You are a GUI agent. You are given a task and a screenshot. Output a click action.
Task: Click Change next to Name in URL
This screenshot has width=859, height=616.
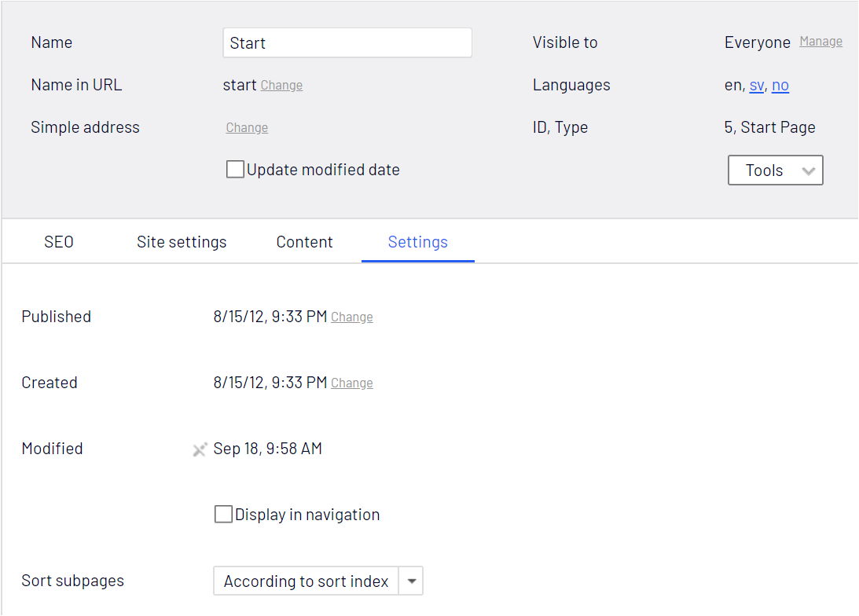(x=281, y=86)
